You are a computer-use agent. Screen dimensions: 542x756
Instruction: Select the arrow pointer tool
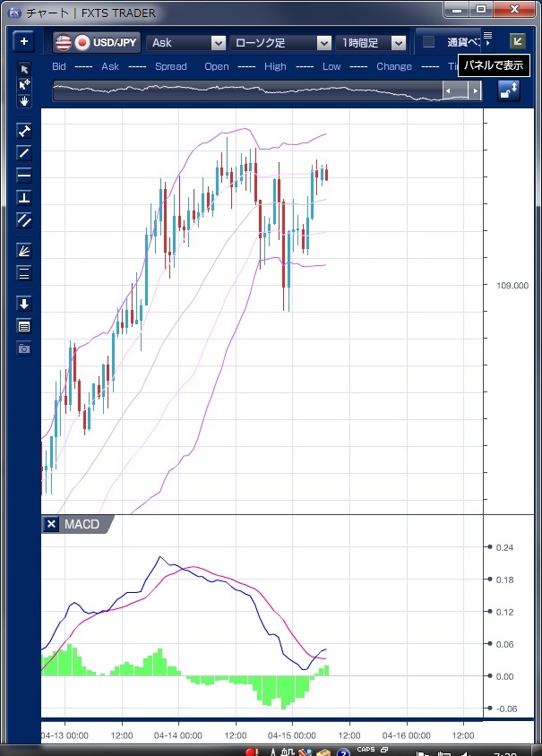[24, 69]
